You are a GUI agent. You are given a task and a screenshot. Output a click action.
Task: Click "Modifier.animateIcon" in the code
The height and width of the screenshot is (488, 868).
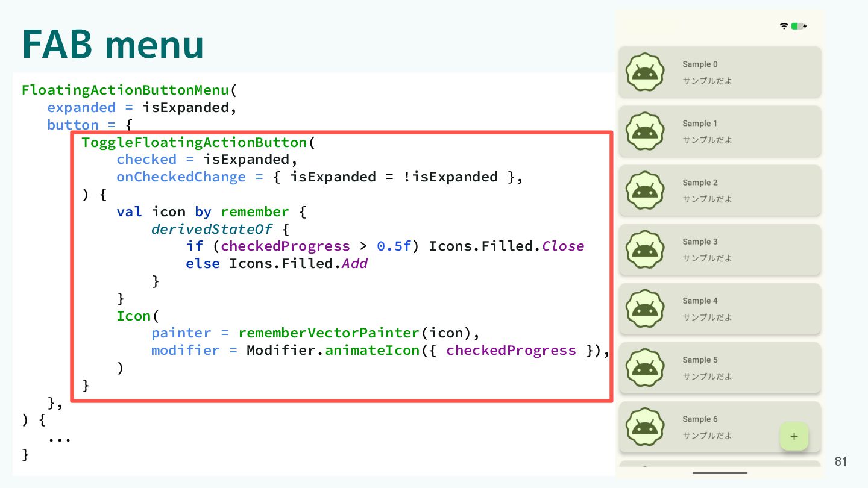[333, 351]
